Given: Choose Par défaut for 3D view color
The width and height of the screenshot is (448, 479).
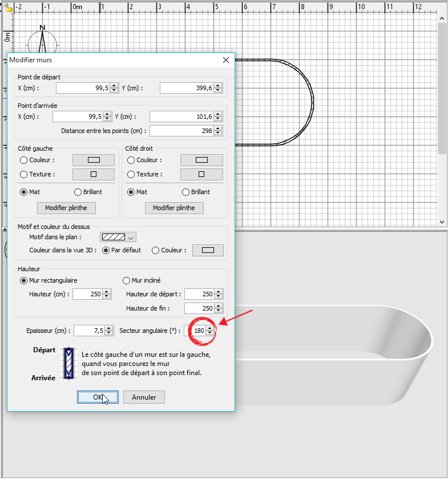Looking at the screenshot, I should [x=106, y=251].
